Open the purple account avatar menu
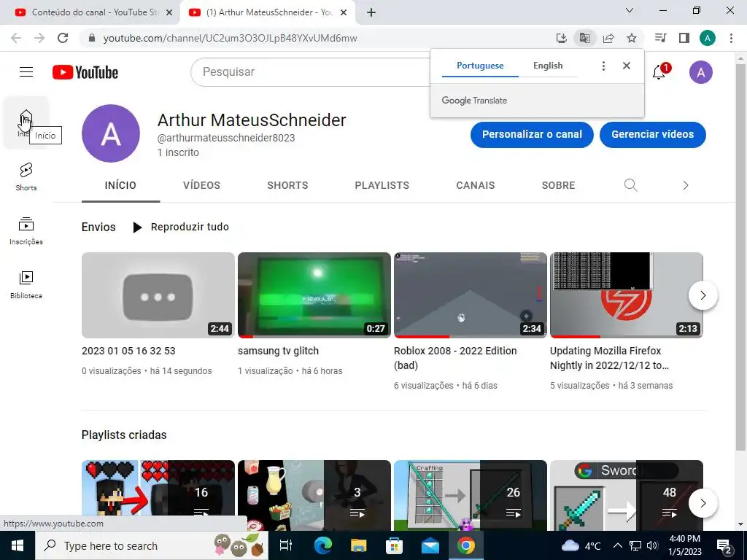Viewport: 747px width, 560px height. 701,72
